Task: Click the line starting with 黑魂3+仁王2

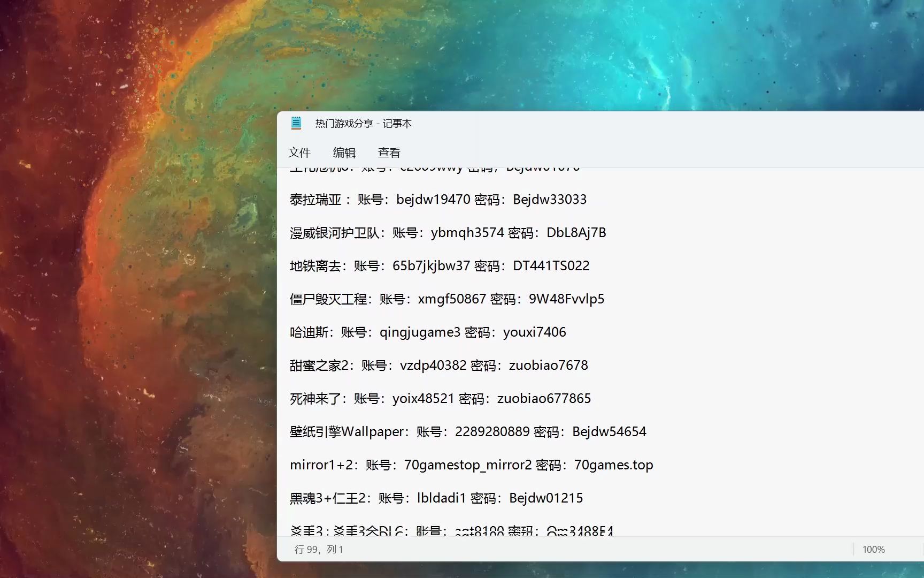Action: (436, 498)
